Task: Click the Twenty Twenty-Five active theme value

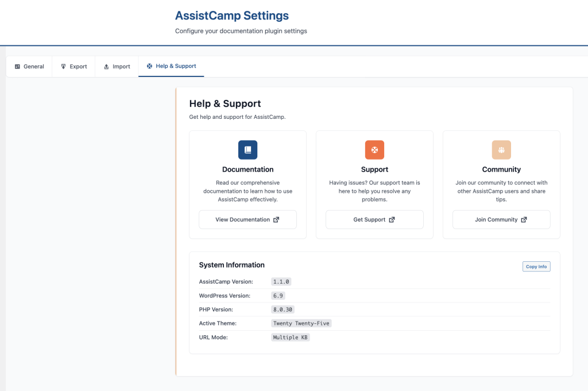Action: click(x=301, y=323)
